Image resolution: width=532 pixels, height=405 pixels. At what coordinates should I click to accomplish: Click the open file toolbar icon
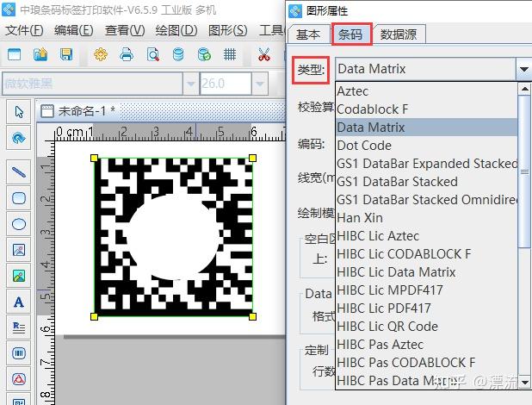pos(40,54)
